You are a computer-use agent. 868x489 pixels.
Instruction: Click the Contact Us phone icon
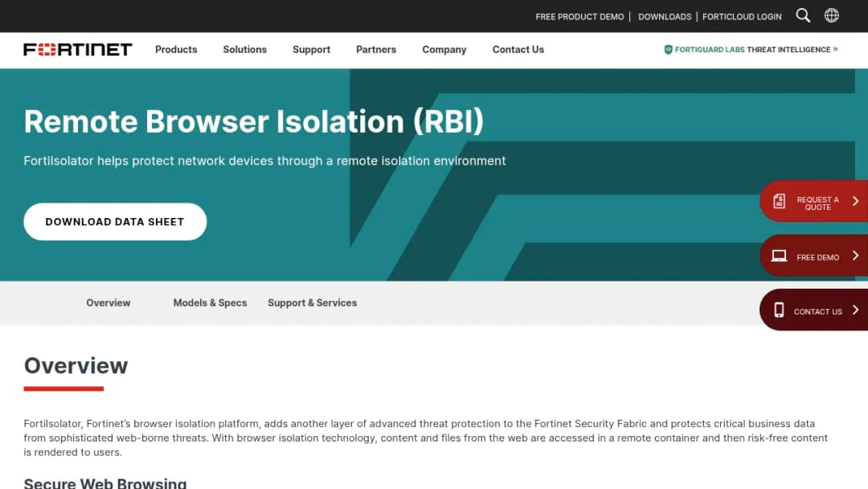[x=779, y=310]
